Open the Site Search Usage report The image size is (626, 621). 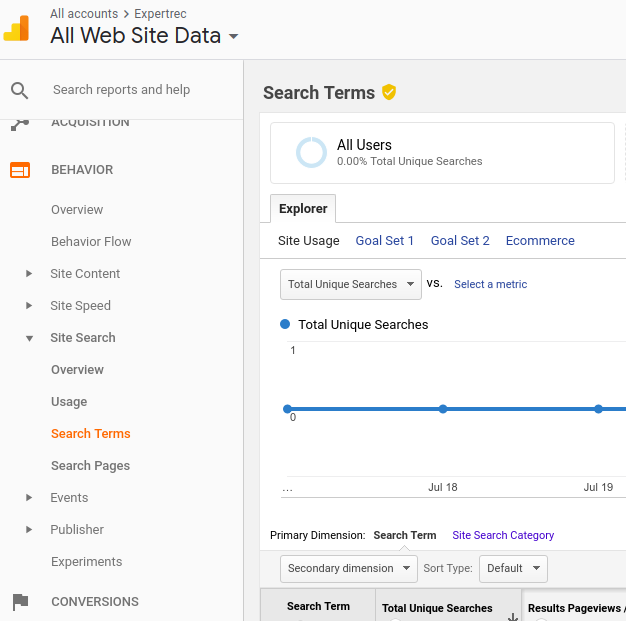click(x=69, y=402)
